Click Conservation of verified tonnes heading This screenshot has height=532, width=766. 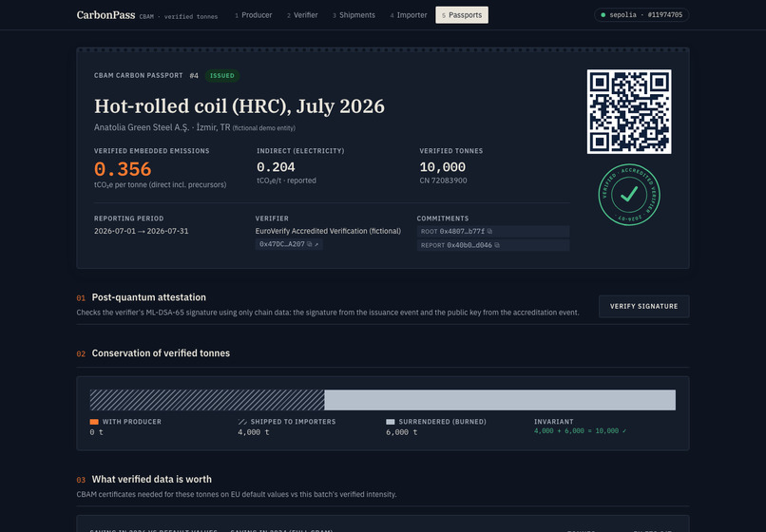pos(161,353)
